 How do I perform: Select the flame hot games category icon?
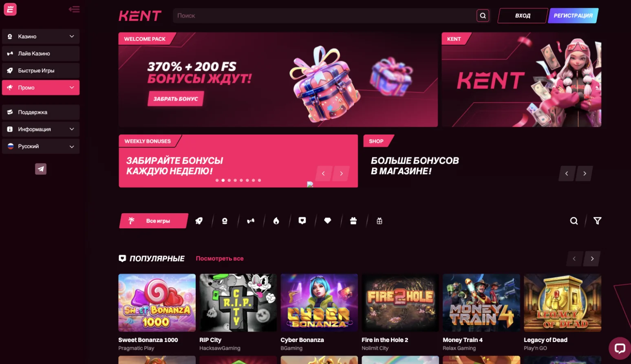click(x=276, y=221)
